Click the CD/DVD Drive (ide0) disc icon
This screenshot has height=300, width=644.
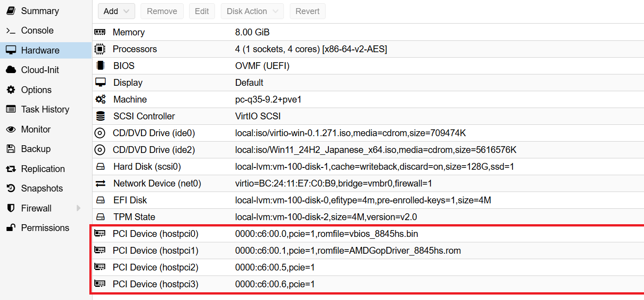(x=100, y=133)
